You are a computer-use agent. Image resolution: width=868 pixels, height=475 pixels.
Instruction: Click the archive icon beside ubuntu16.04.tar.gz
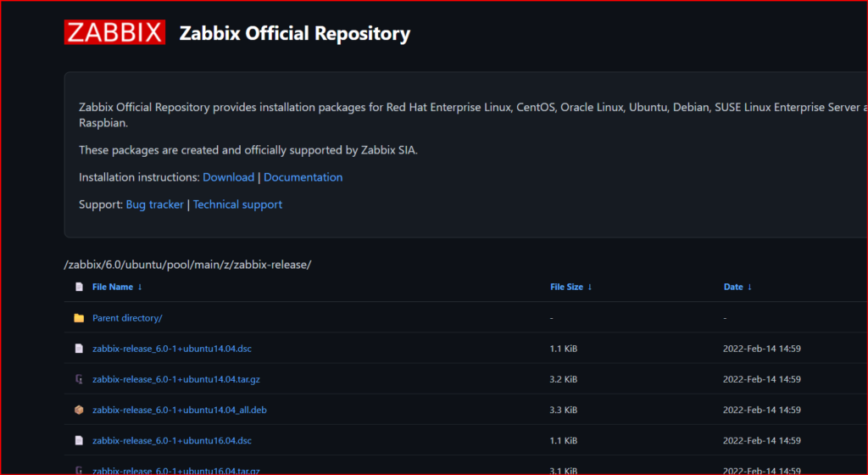click(x=79, y=470)
